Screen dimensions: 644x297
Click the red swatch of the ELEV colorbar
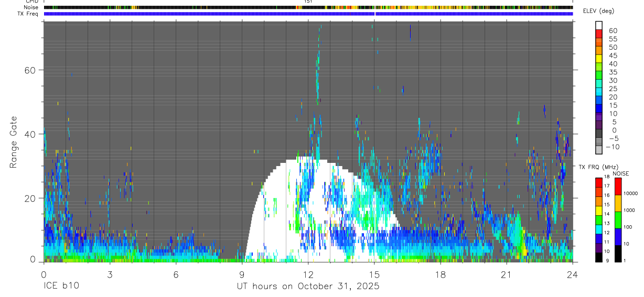598,34
